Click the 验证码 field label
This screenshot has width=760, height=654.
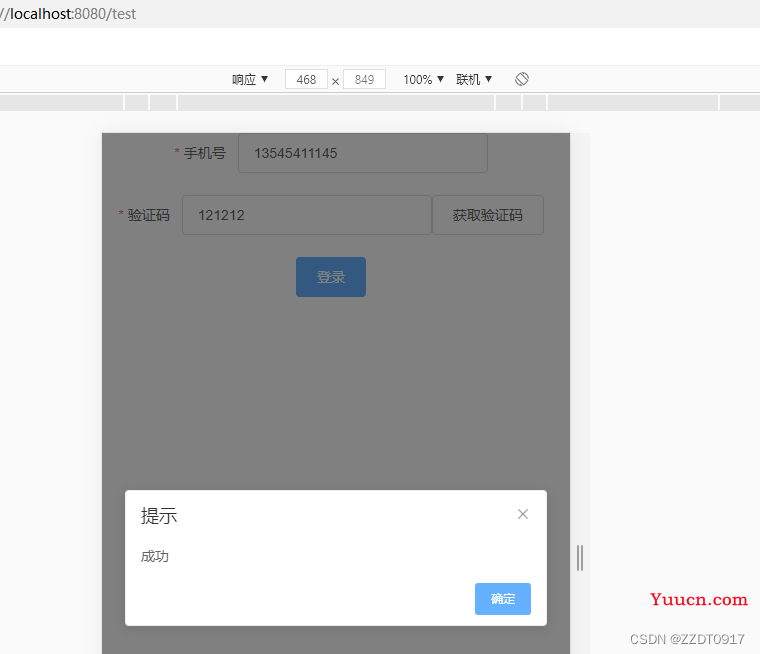coord(148,215)
